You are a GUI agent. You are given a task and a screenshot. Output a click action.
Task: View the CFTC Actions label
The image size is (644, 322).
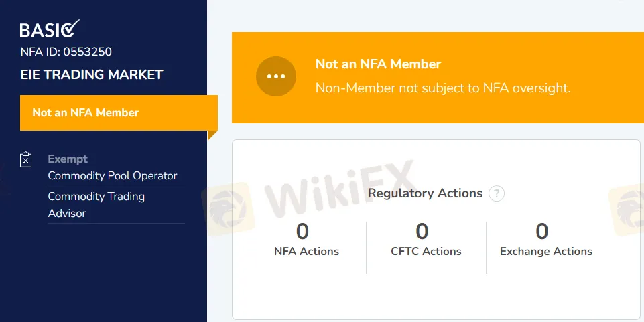click(x=426, y=252)
